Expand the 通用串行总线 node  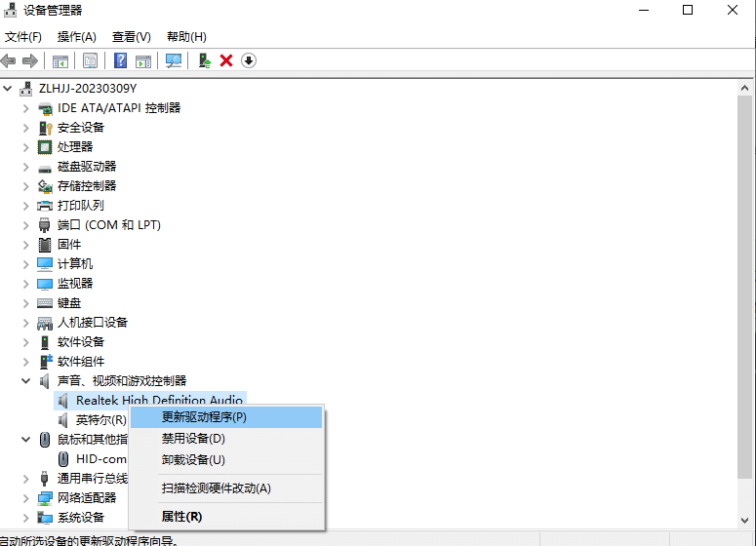point(26,479)
